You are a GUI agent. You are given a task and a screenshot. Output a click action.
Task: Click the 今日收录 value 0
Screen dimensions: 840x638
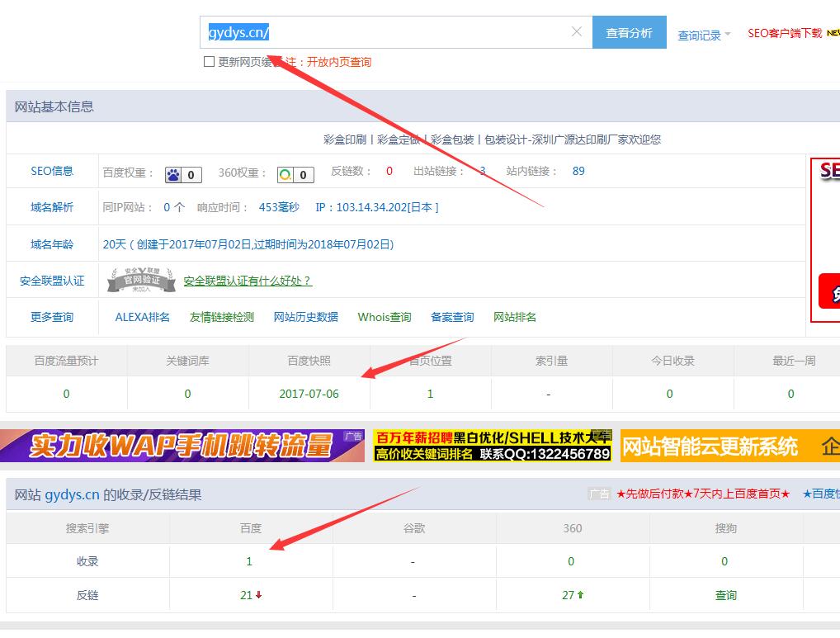[670, 394]
